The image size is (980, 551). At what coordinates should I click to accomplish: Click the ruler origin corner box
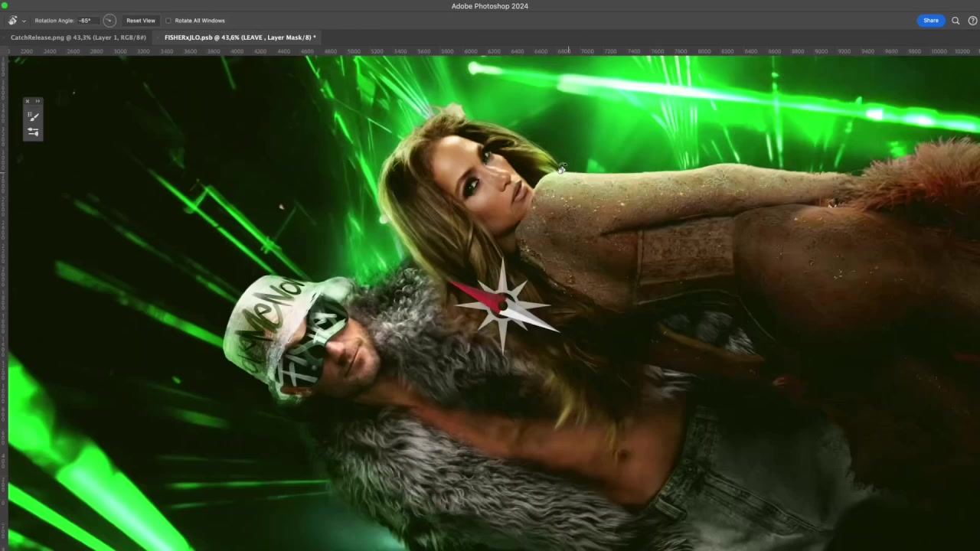click(x=4, y=51)
